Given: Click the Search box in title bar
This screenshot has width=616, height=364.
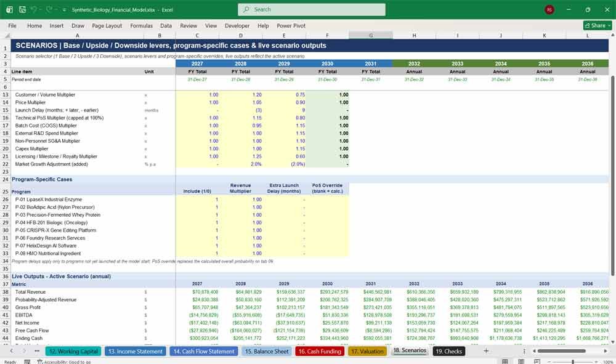Looking at the screenshot, I should pyautogui.click(x=311, y=9).
